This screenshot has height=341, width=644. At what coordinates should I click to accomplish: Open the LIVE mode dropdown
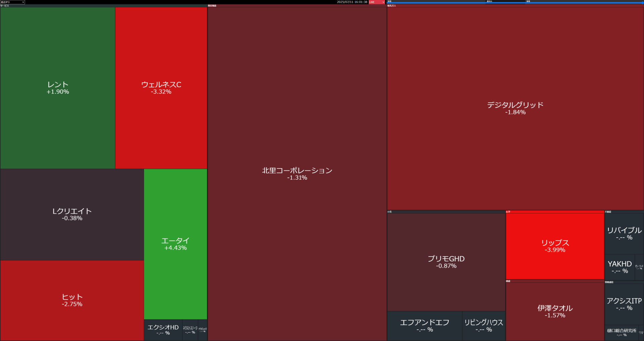[x=377, y=2]
